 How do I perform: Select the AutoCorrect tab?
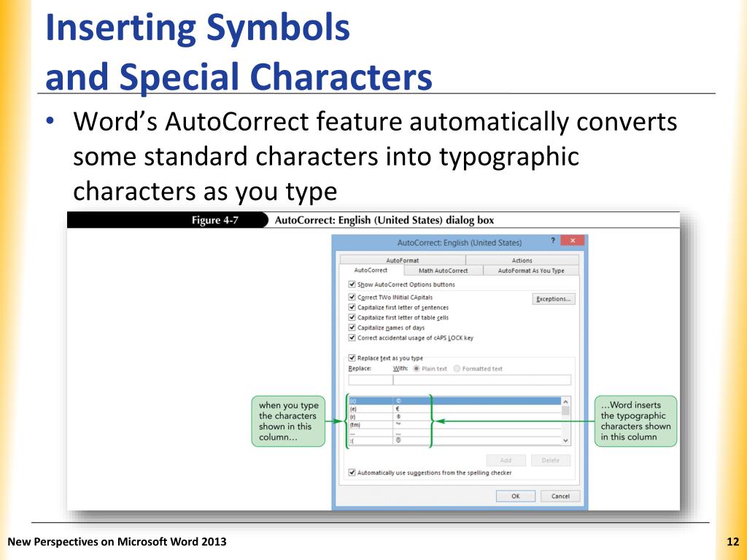(371, 270)
